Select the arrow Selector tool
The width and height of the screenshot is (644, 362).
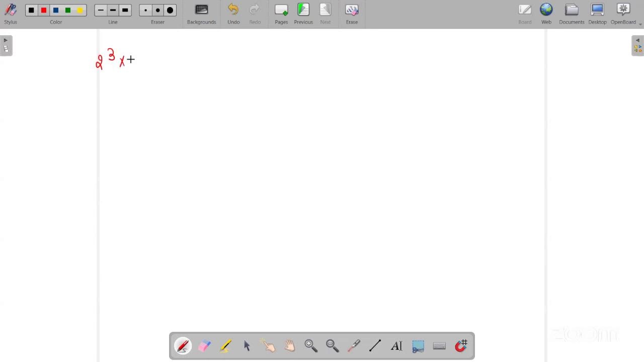click(x=247, y=346)
